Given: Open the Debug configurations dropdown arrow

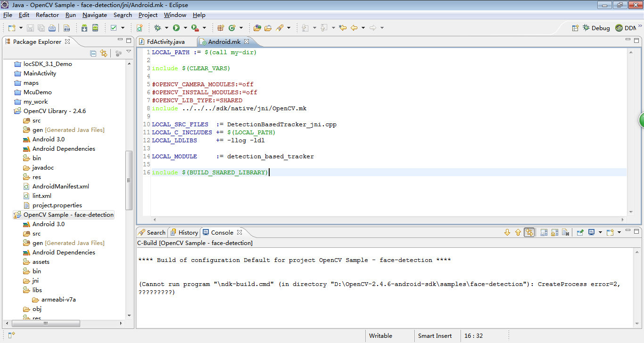Looking at the screenshot, I should point(166,28).
